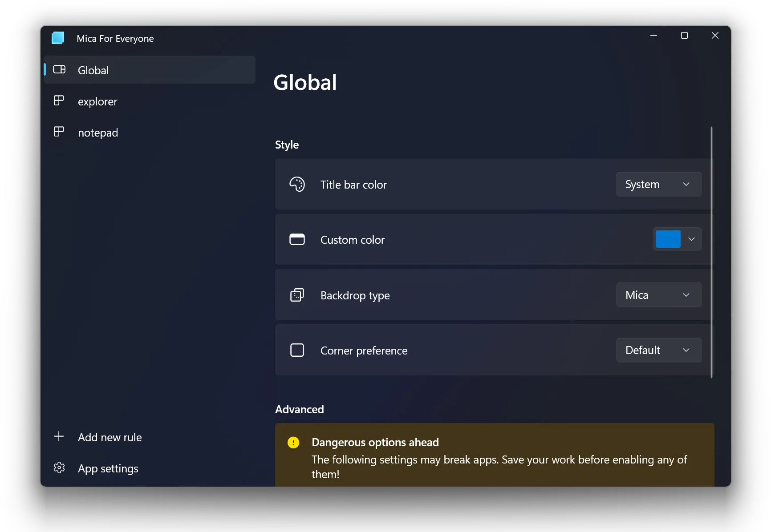Open App settings

pyautogui.click(x=150, y=468)
